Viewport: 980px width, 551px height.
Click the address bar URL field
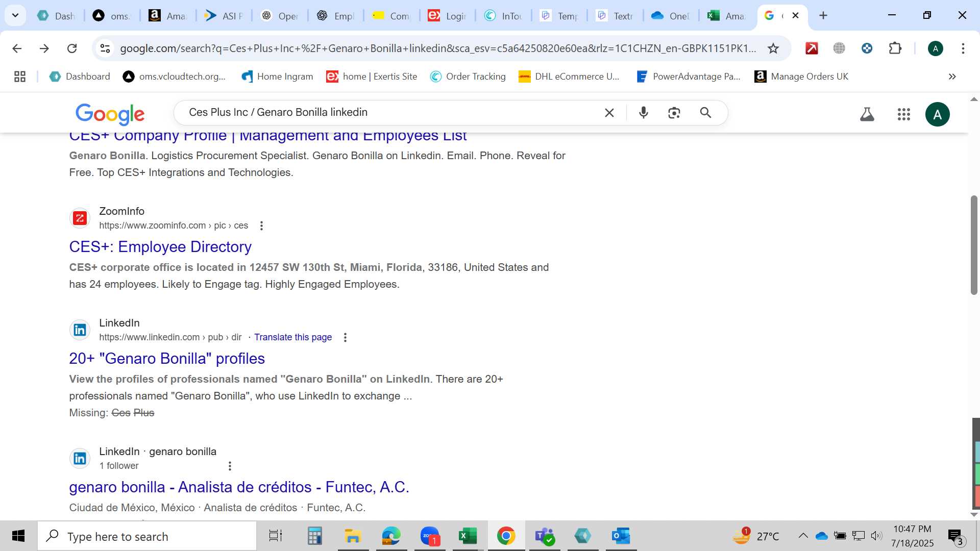coord(438,48)
